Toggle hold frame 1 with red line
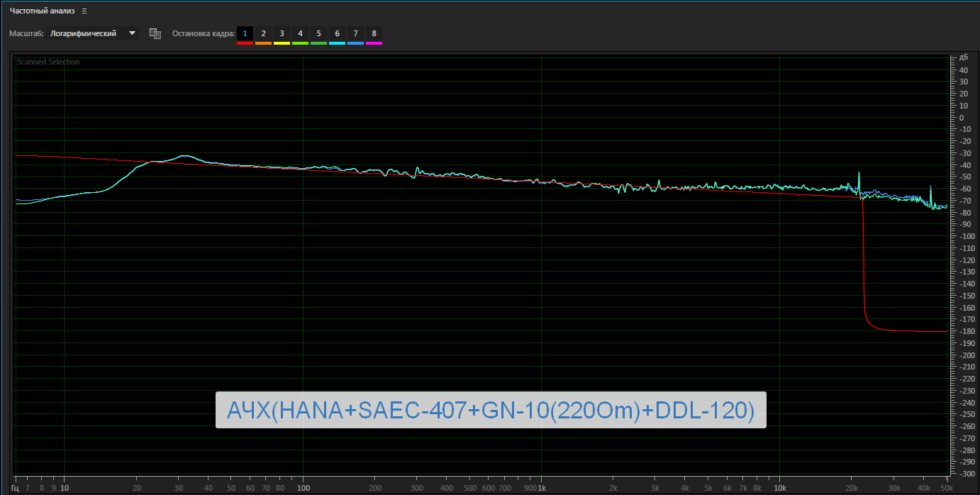This screenshot has width=980, height=495. 245,33
